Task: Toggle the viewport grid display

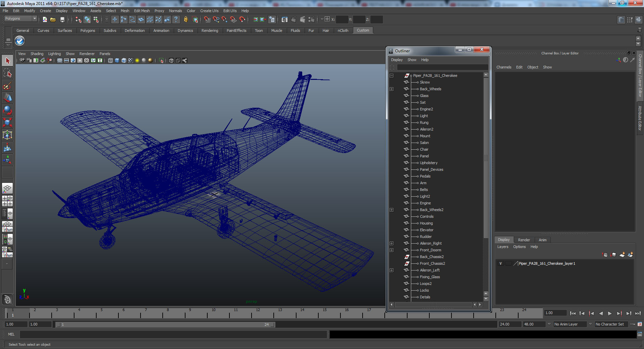Action: (x=60, y=60)
